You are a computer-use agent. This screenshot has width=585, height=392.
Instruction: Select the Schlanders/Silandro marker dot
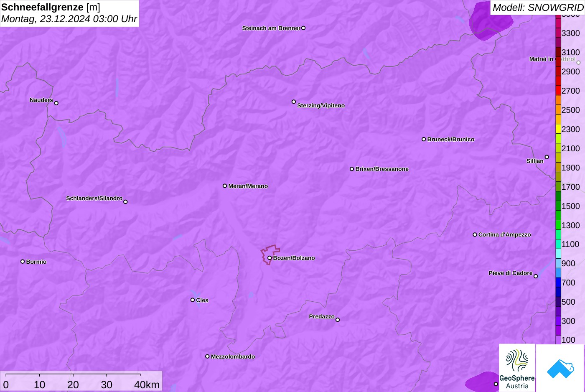coord(125,202)
